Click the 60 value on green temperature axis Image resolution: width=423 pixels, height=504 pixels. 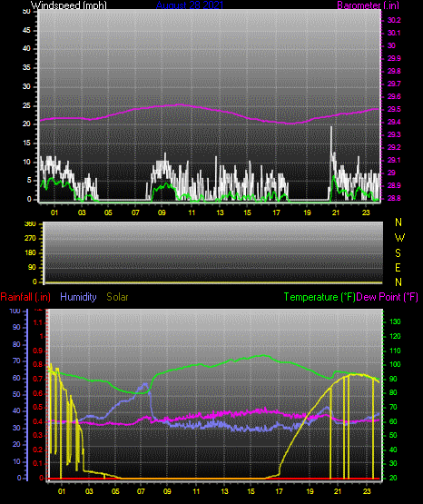click(393, 421)
